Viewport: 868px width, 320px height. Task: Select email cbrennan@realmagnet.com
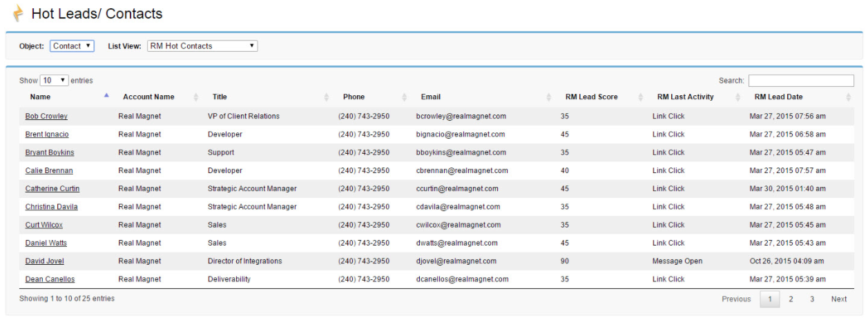(462, 170)
